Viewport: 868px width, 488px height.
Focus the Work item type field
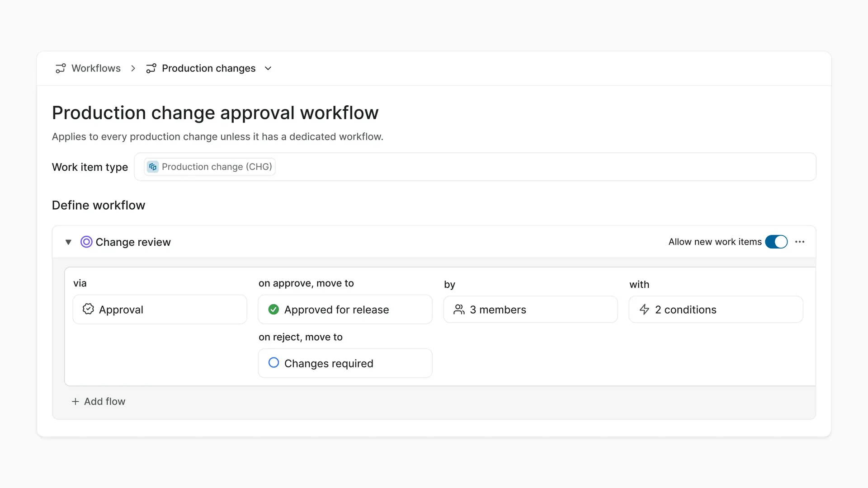point(475,167)
